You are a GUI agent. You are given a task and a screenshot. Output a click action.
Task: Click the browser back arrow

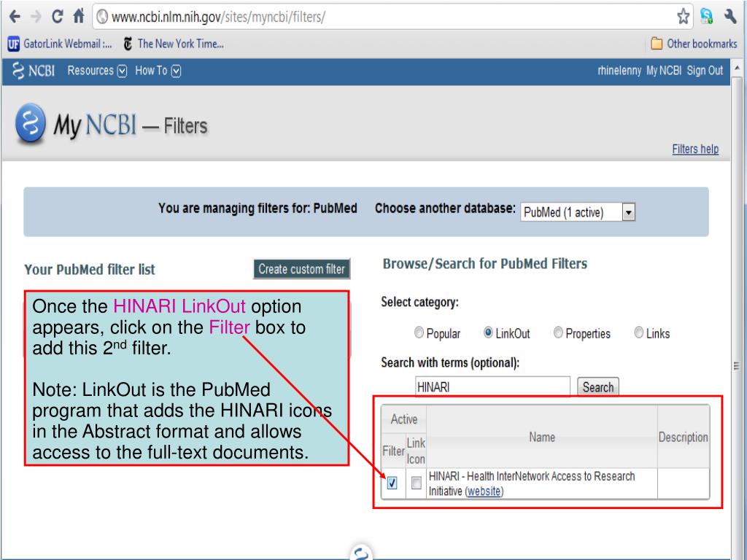[x=15, y=17]
